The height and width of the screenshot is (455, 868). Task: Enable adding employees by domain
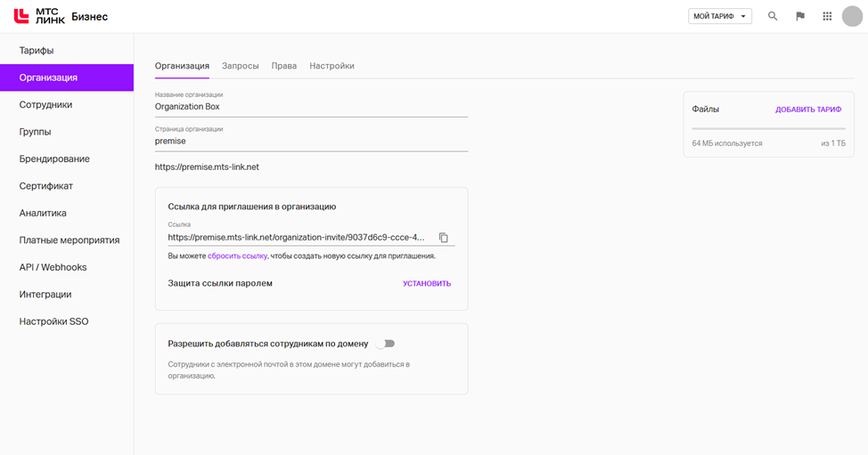tap(385, 344)
